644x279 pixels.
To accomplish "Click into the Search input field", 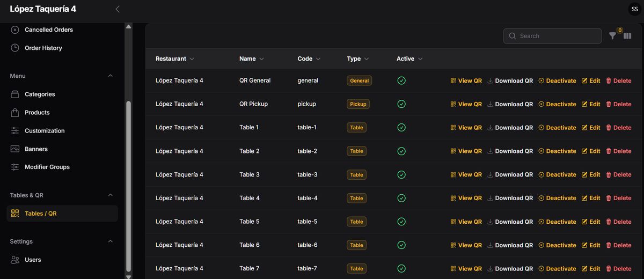I will pyautogui.click(x=552, y=36).
